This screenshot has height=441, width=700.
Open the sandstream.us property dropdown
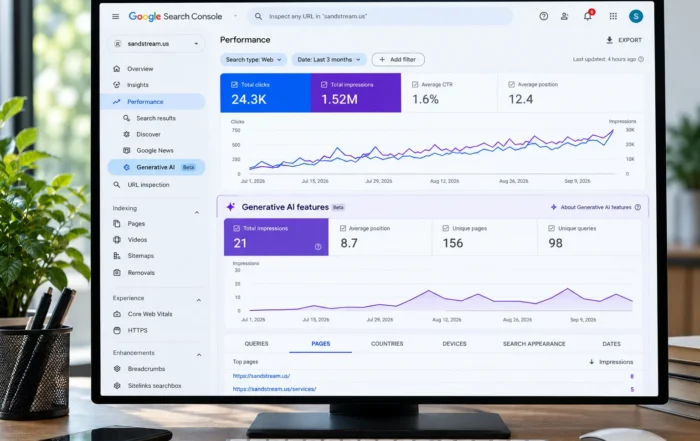[156, 44]
